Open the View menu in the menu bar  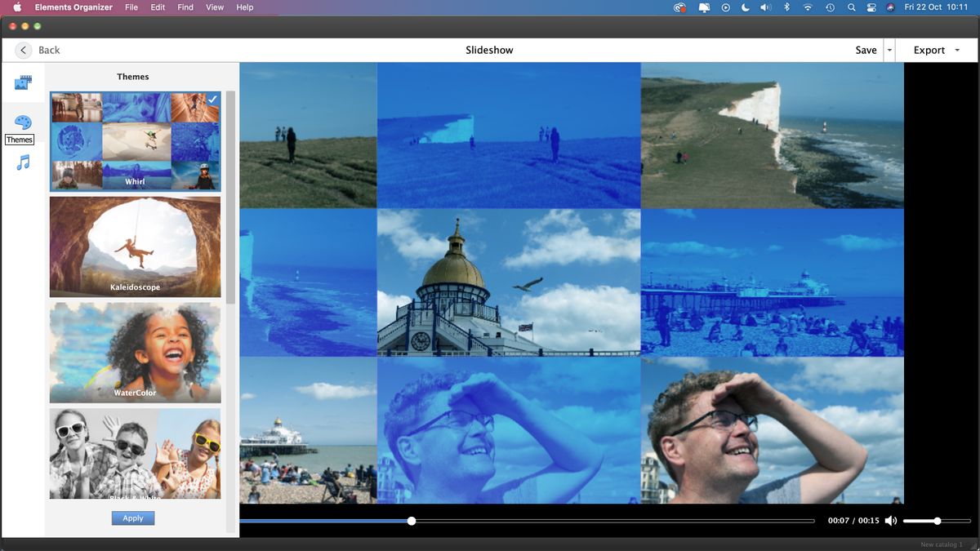pyautogui.click(x=214, y=7)
